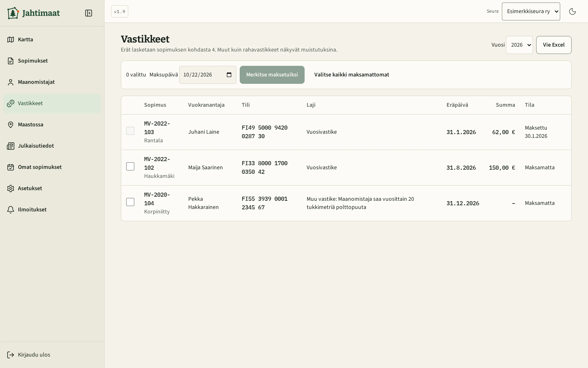Click the Vie Excel export button
588x368 pixels.
(554, 45)
